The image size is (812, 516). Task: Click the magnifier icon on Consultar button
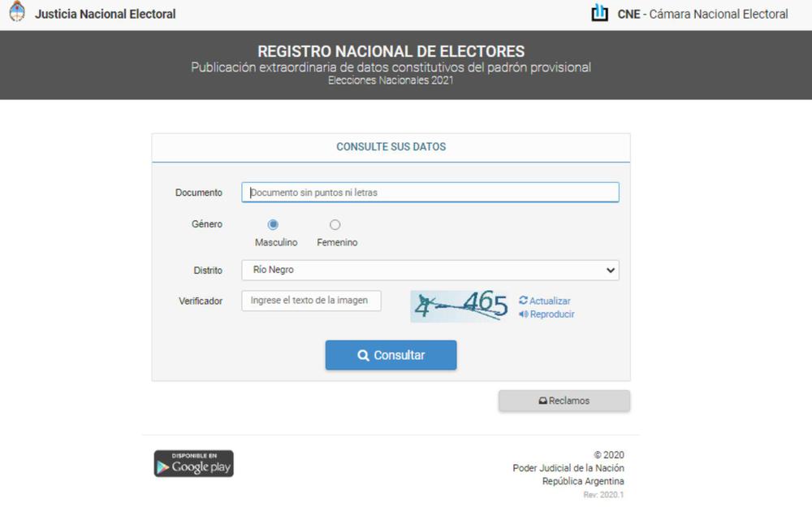pos(364,355)
